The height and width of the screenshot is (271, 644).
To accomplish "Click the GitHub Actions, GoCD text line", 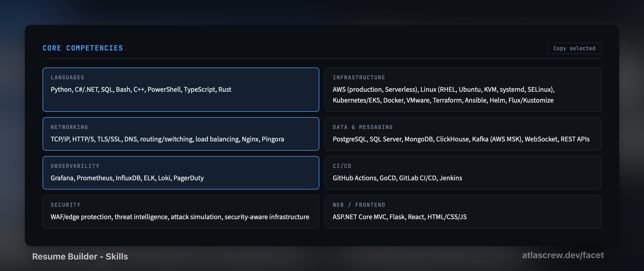I will (x=397, y=178).
